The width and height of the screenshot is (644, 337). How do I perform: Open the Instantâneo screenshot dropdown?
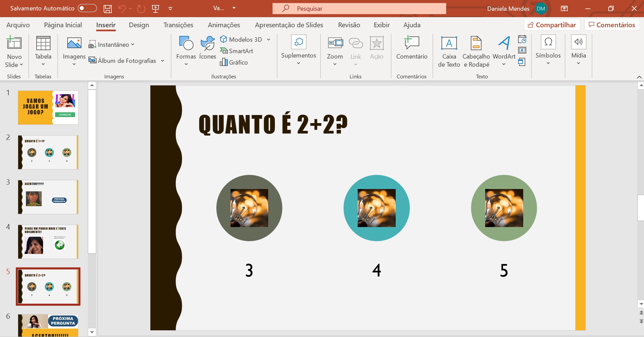pyautogui.click(x=111, y=44)
